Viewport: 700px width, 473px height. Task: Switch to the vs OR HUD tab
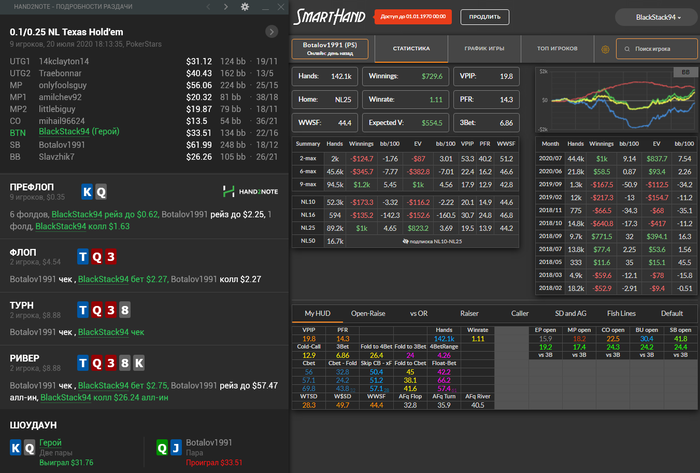click(x=419, y=313)
